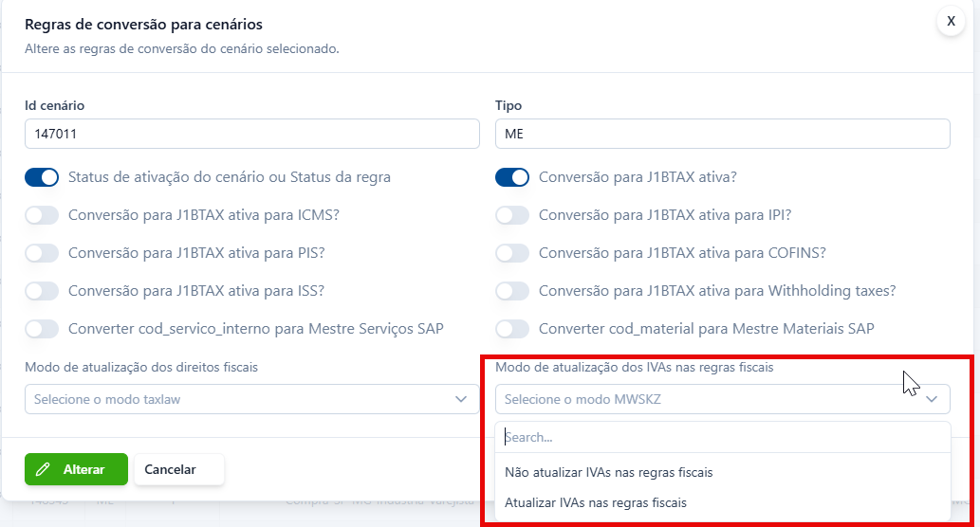The width and height of the screenshot is (980, 527).
Task: Click the chevron arrow of taxlaw dropdown
Action: (x=461, y=399)
